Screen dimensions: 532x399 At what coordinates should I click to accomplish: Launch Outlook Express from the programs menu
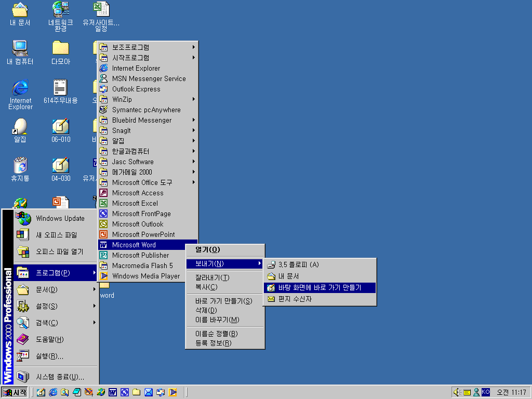coord(148,89)
